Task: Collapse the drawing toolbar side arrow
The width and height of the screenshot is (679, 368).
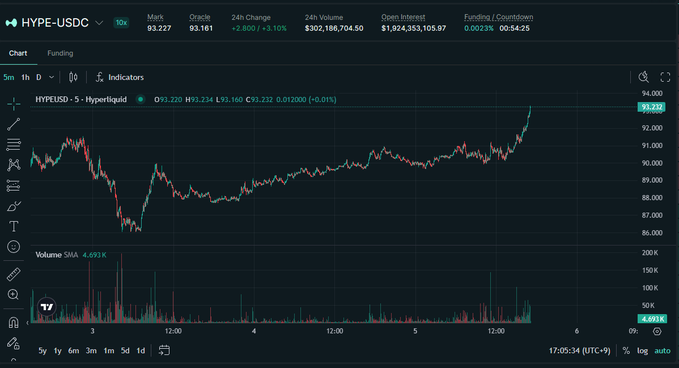Action: [28, 323]
